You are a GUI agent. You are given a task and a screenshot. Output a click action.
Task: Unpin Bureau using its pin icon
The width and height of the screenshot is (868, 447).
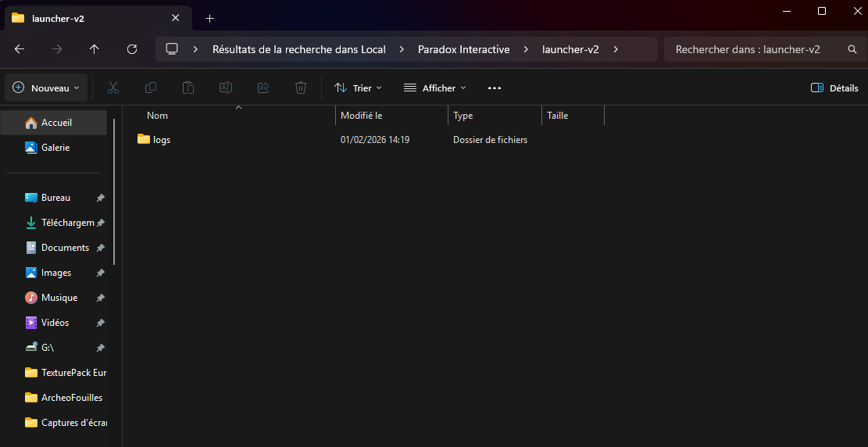point(100,198)
